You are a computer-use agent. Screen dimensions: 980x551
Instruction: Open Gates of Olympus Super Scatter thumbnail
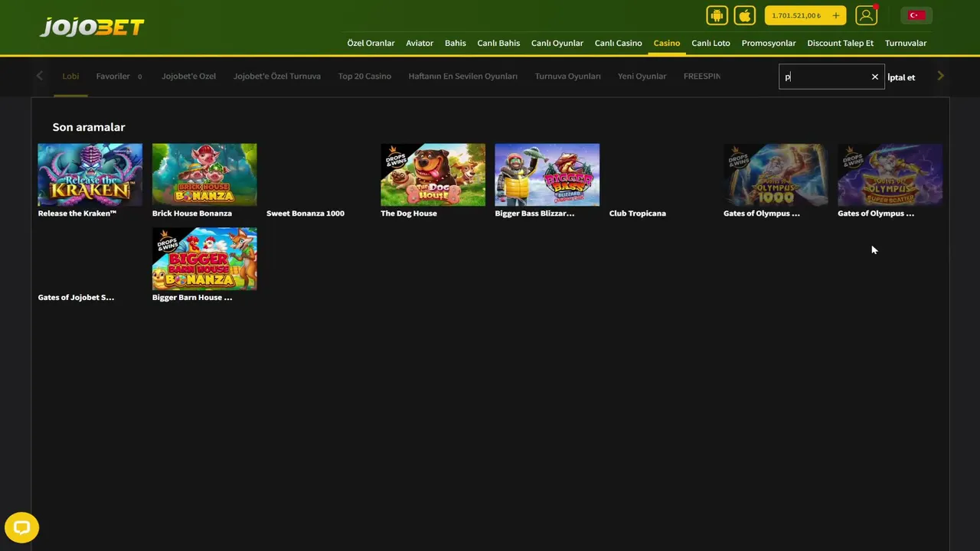point(890,174)
